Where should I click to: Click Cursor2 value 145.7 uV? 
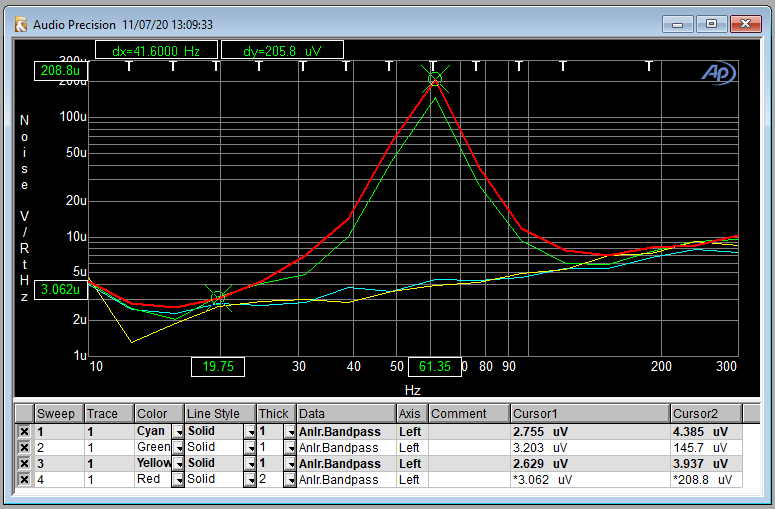[x=700, y=448]
